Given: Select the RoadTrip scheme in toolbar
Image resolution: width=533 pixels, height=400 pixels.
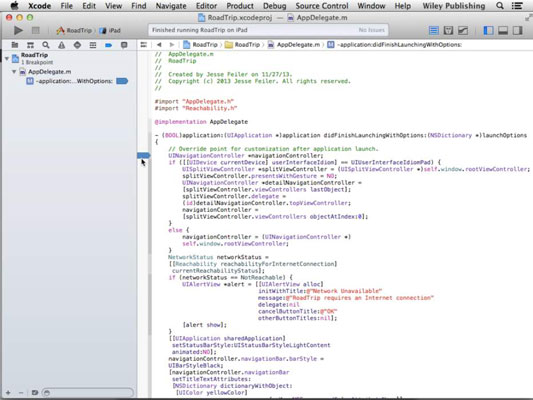Looking at the screenshot, I should (74, 31).
